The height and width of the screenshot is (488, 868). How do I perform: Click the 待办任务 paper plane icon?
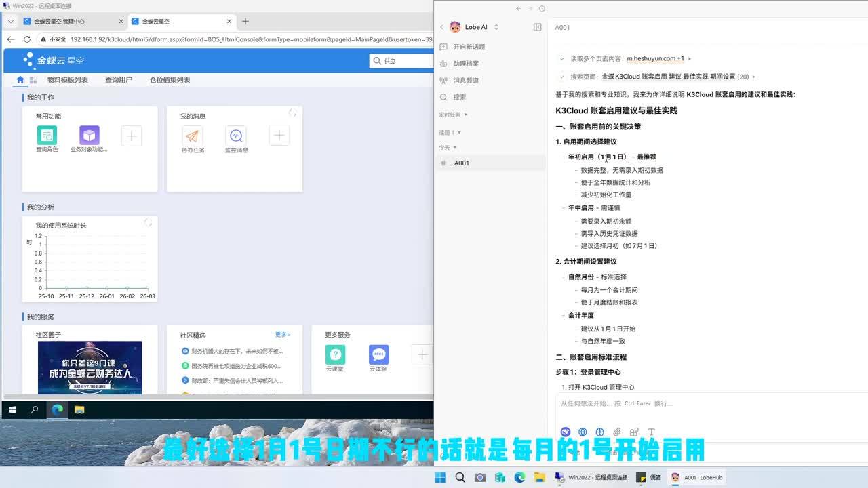click(x=193, y=136)
